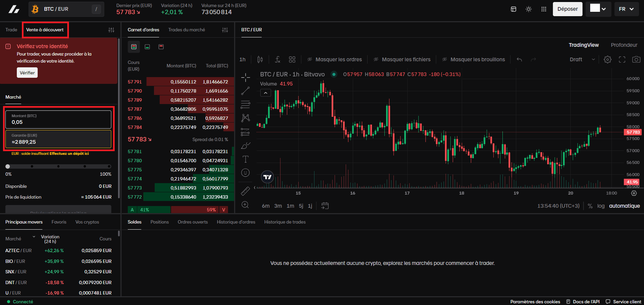Viewport: 644px width, 305px height.
Task: Open chart settings gear icon
Action: pyautogui.click(x=607, y=60)
